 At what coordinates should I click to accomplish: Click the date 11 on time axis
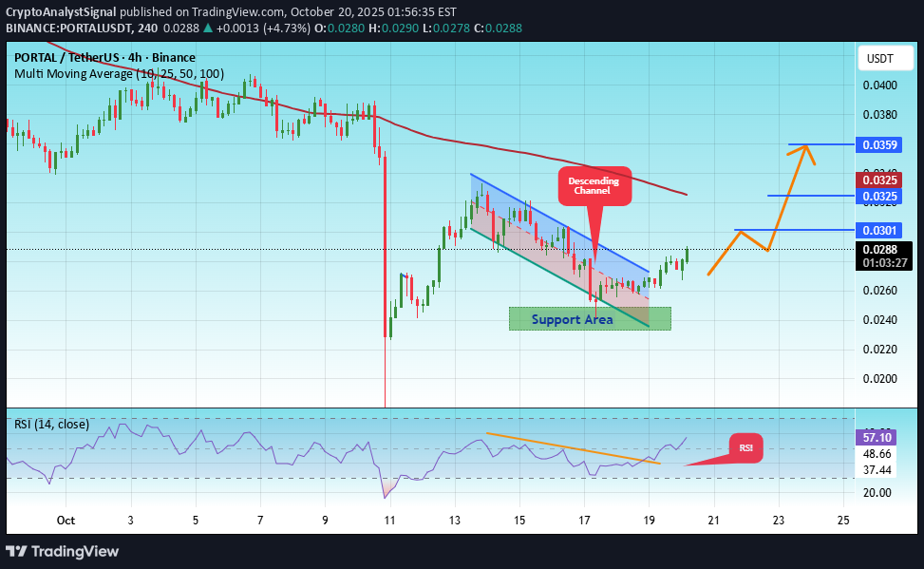coord(389,520)
